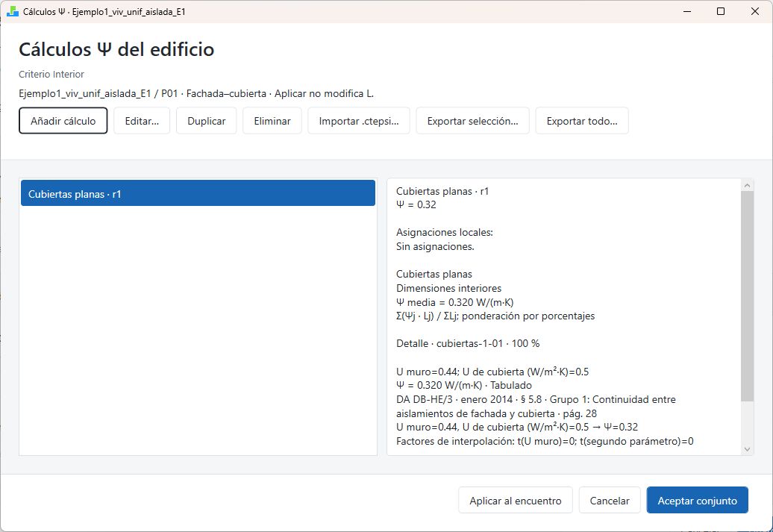773x532 pixels.
Task: Click the 'Ψ media = 0.320 W/(m·K)' line
Action: click(x=454, y=302)
